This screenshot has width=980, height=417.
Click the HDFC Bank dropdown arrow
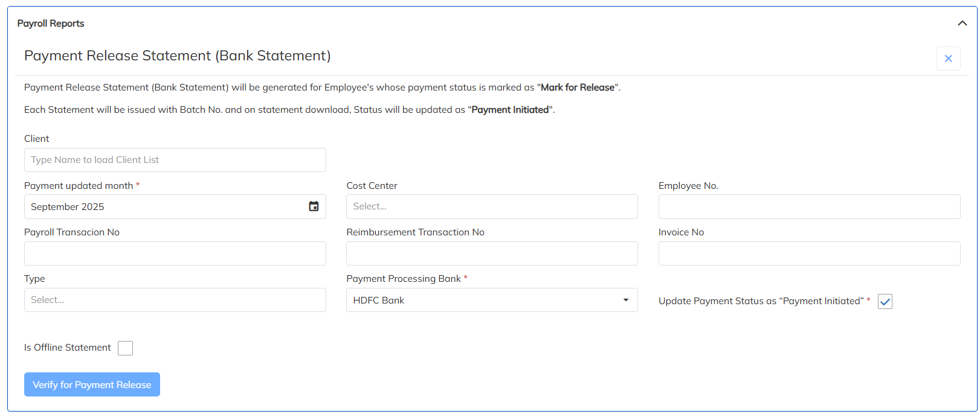tap(626, 300)
